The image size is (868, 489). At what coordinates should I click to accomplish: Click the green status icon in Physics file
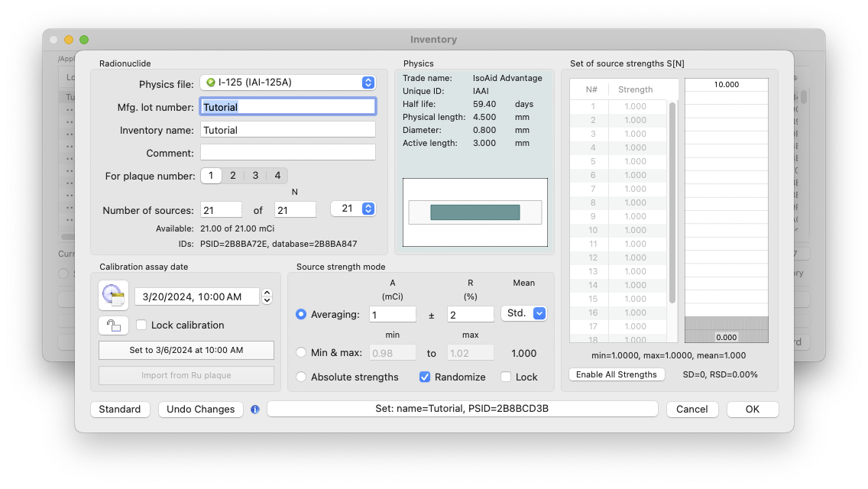coord(210,83)
